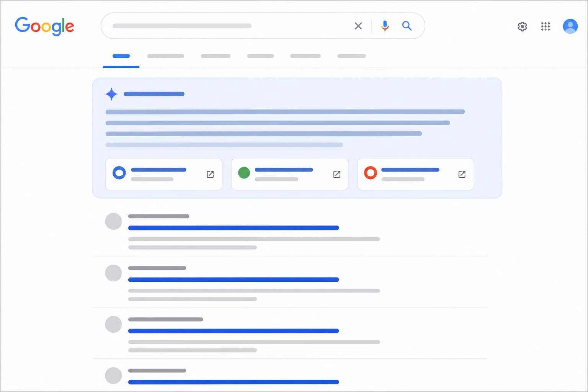Open settings gear icon
588x392 pixels.
tap(522, 26)
